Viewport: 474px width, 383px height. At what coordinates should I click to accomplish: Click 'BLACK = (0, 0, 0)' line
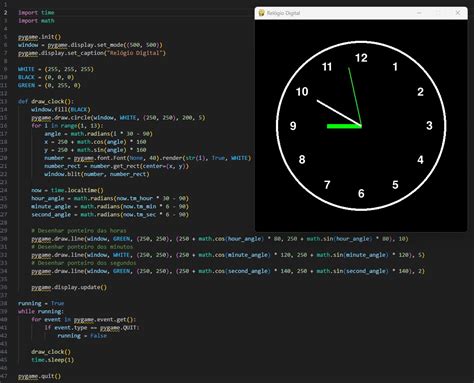pyautogui.click(x=46, y=77)
